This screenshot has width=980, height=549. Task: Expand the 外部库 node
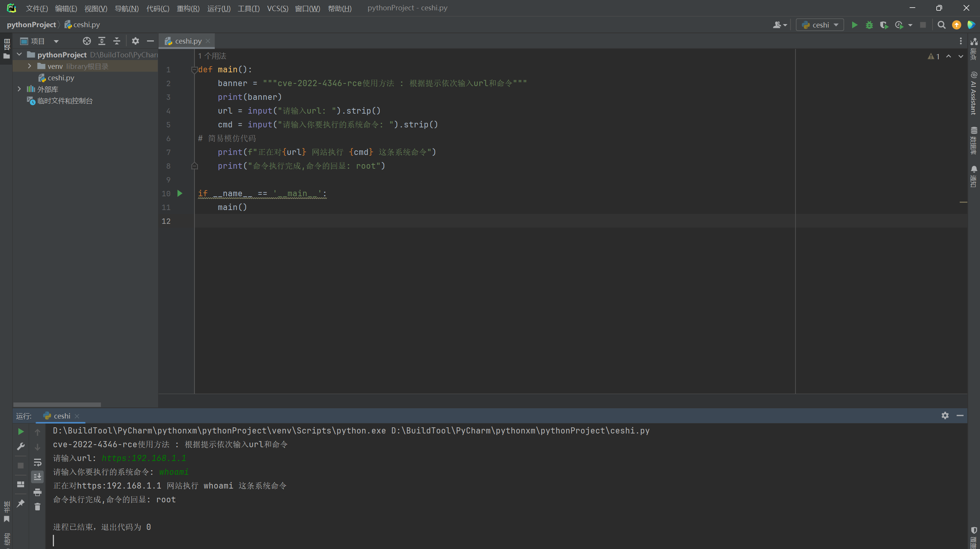point(20,89)
